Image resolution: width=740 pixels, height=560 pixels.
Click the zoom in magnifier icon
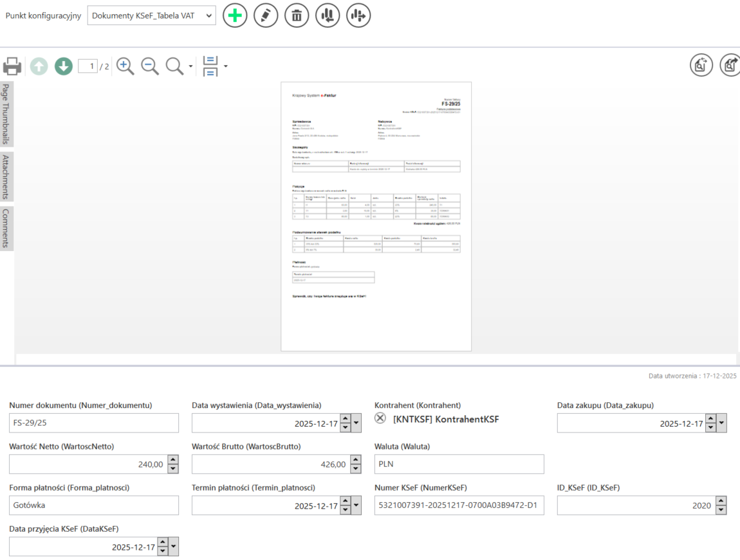click(x=125, y=66)
